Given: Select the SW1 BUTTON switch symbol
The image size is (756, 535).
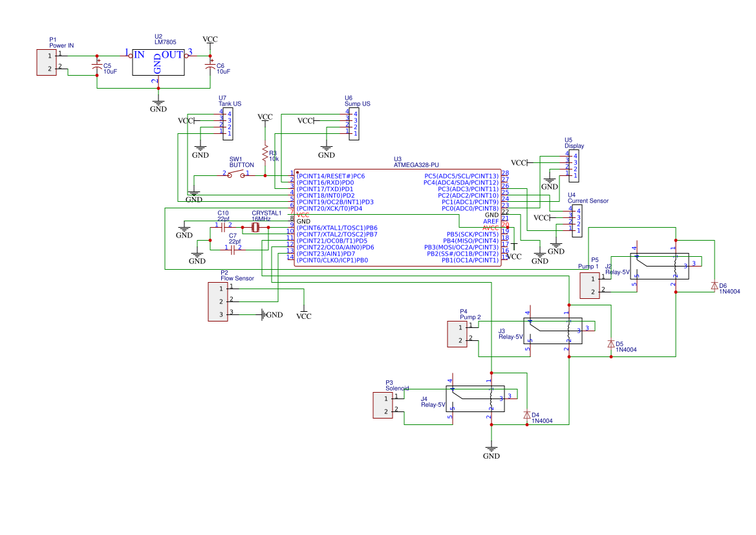Looking at the screenshot, I should (236, 175).
